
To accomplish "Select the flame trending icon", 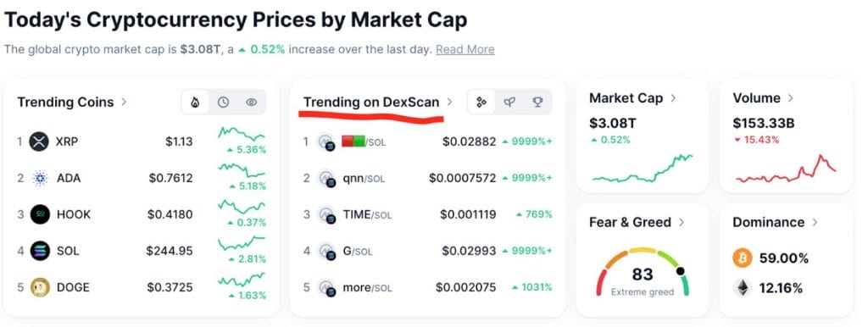I will (195, 103).
